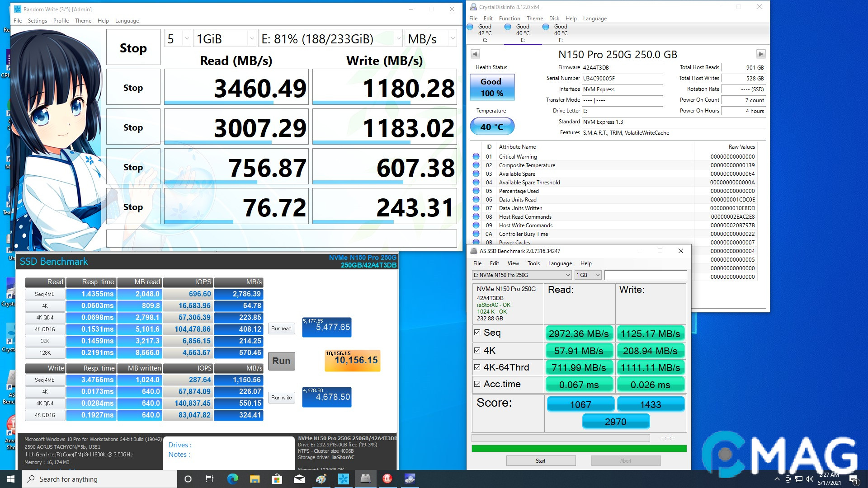
Task: Click the next disk arrow in CrystalDiskInfo
Action: coord(761,54)
